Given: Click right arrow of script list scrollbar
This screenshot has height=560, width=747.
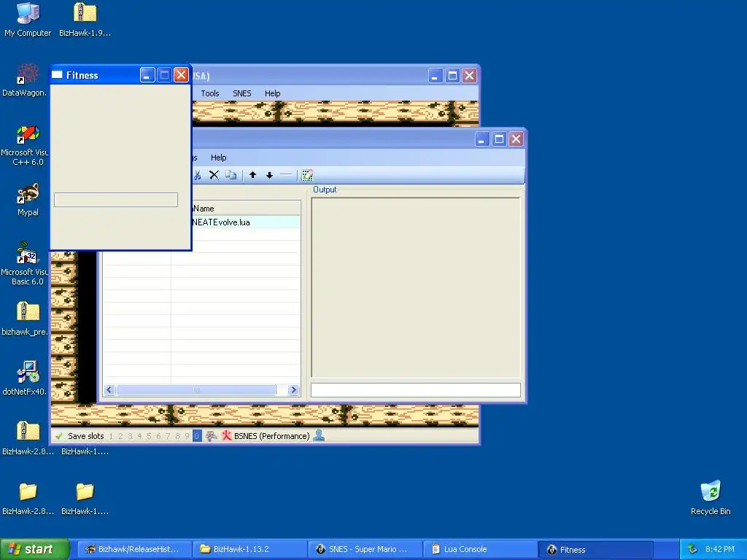Looking at the screenshot, I should click(x=293, y=389).
